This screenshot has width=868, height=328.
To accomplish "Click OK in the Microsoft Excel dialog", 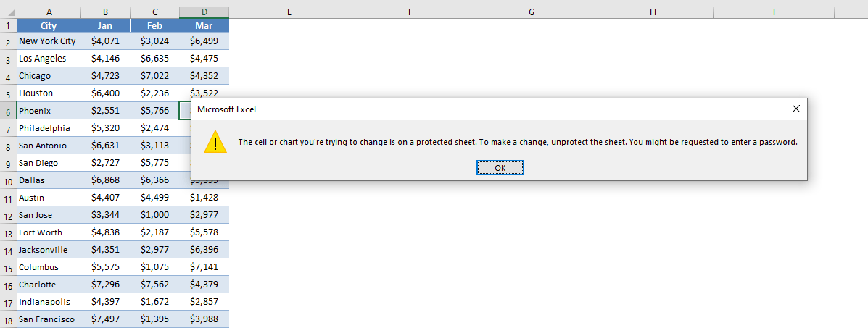I will click(500, 167).
